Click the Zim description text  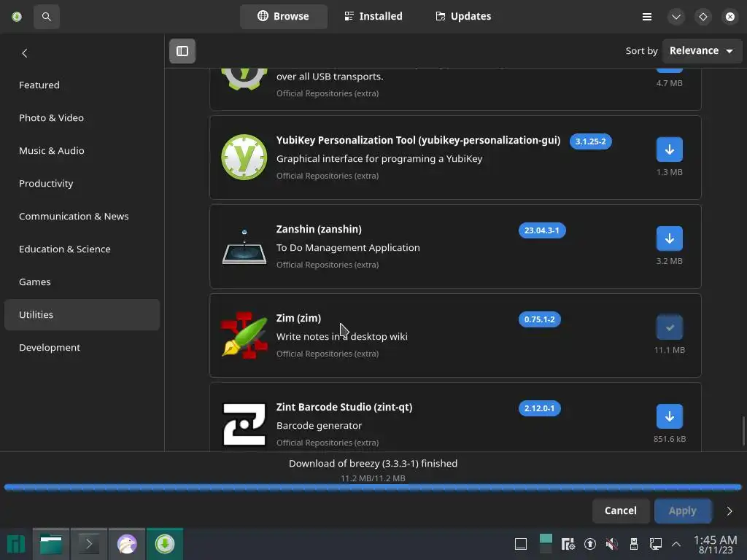(x=341, y=336)
